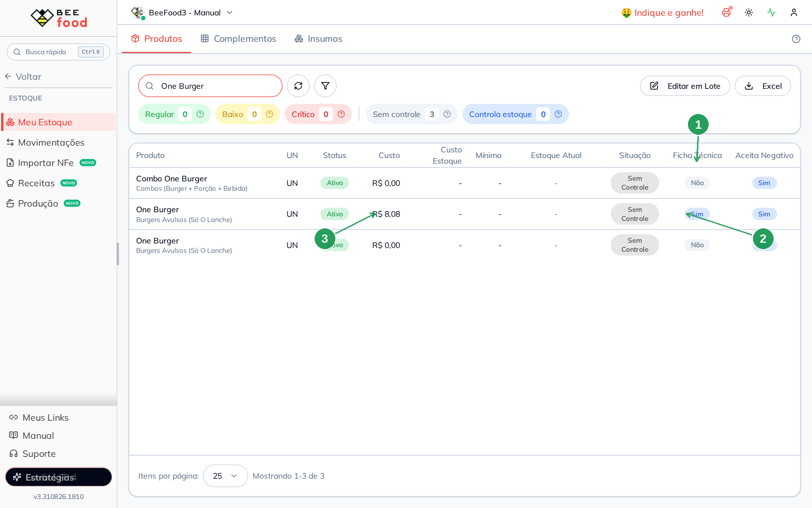Screen dimensions: 812x508
Task: Open the Combo One Burger product row
Action: pyautogui.click(x=464, y=183)
